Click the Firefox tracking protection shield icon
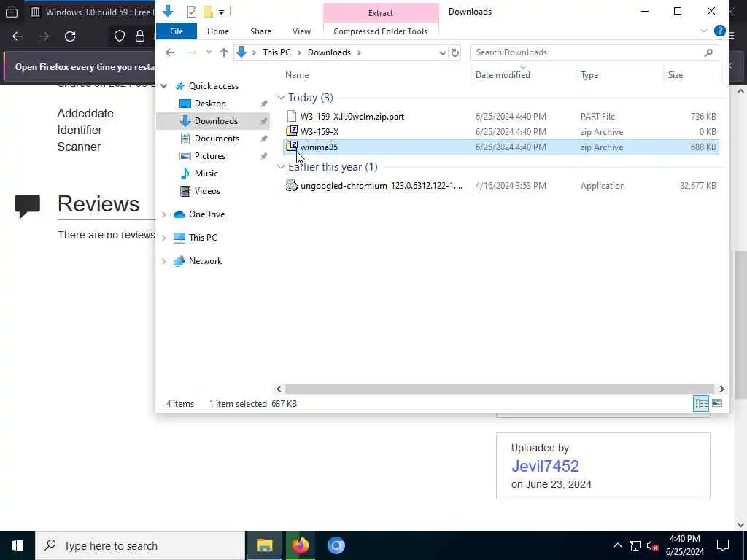Viewport: 747px width, 560px height. (x=119, y=36)
